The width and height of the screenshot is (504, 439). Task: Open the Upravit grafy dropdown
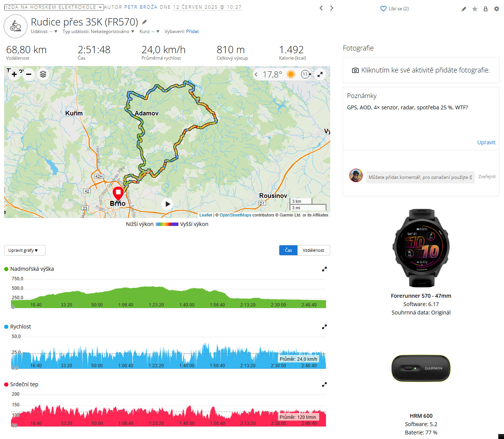pos(25,250)
